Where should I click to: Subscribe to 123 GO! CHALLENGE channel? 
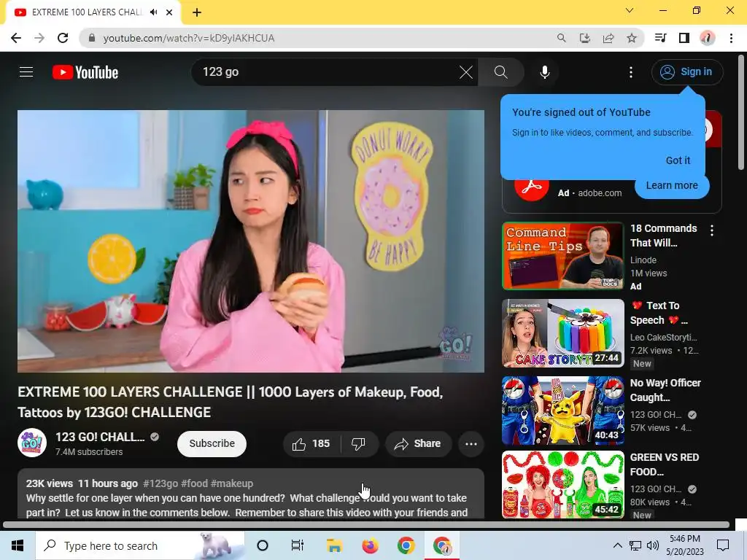[x=212, y=443]
